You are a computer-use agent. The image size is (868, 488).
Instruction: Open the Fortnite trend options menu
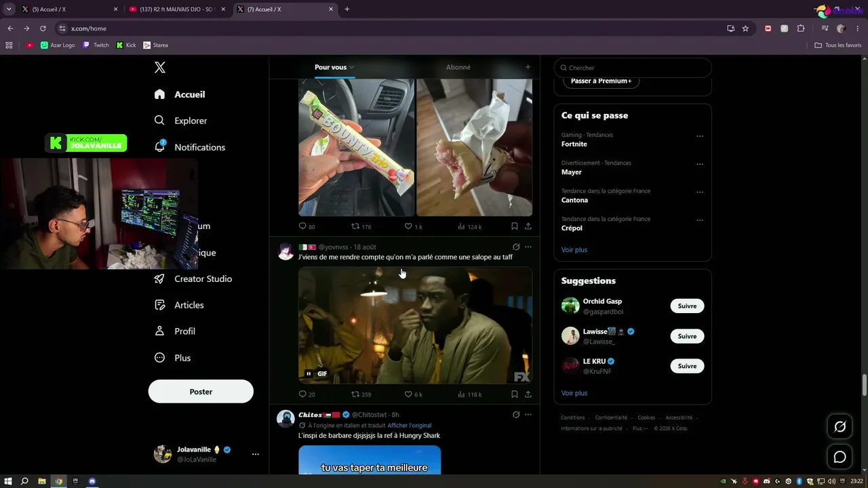(x=700, y=136)
